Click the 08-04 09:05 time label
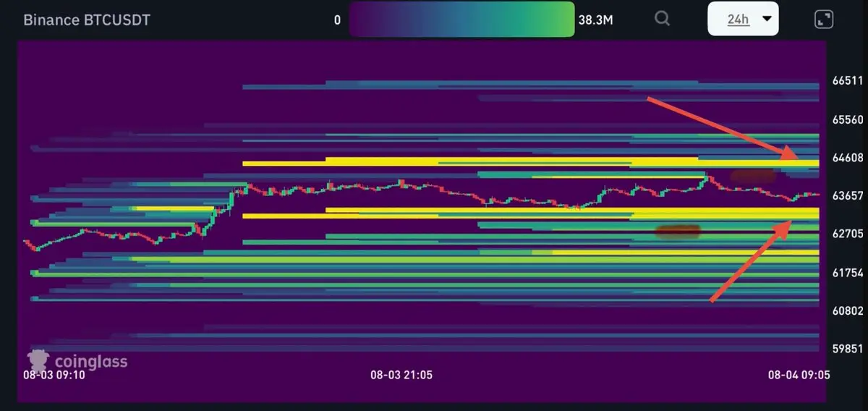The width and height of the screenshot is (868, 411). coord(799,375)
